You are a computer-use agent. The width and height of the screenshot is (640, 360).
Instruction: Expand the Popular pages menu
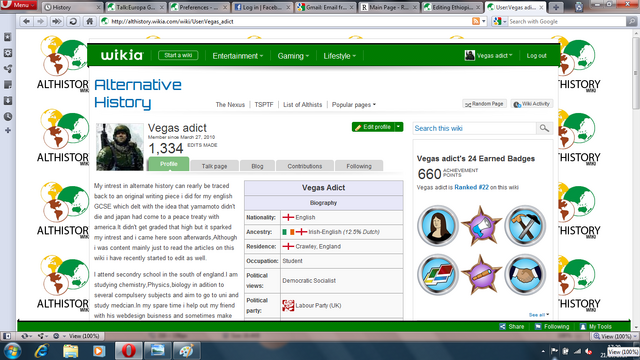pos(353,105)
